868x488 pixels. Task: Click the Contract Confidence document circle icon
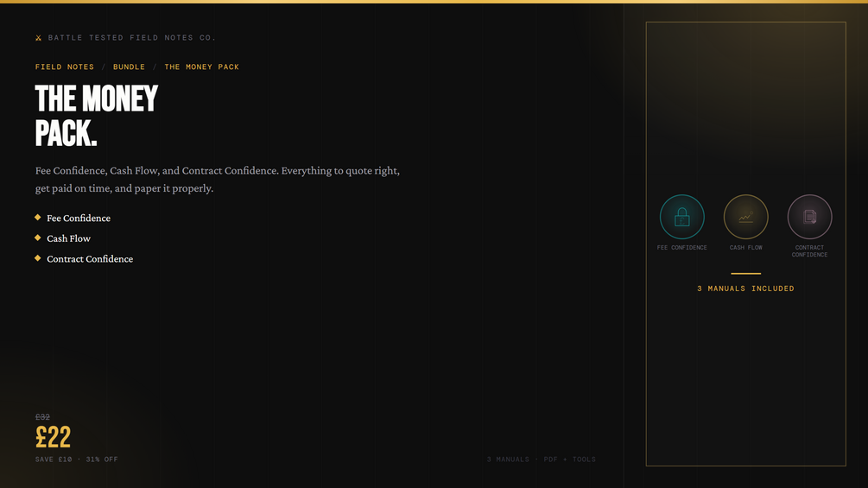pyautogui.click(x=809, y=217)
